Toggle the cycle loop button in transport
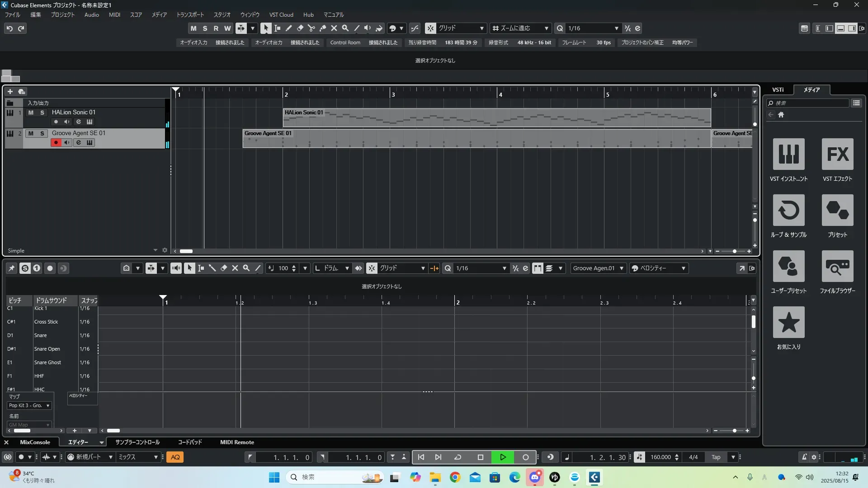 point(458,457)
